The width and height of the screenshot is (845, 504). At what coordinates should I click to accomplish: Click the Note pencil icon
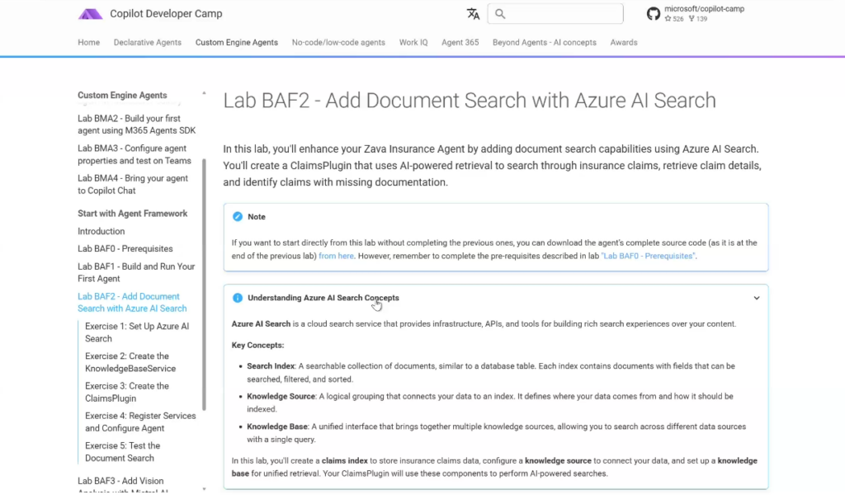click(x=237, y=216)
